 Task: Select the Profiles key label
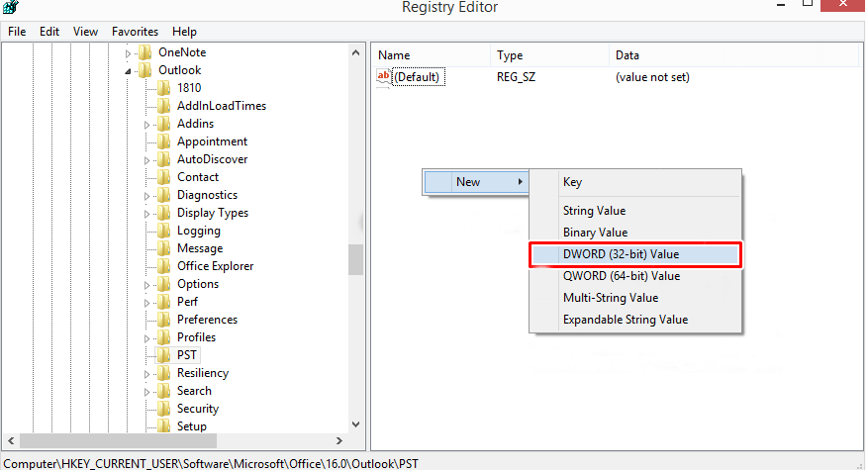(197, 337)
